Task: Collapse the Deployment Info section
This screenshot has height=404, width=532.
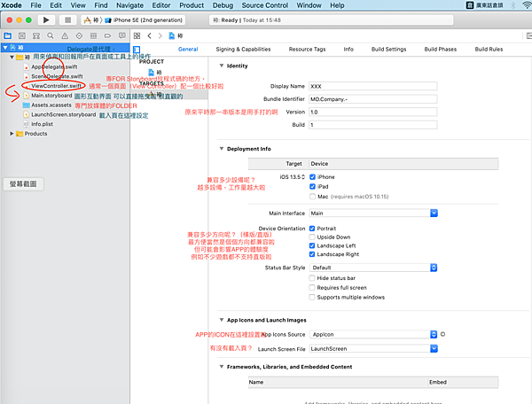Action: [222, 149]
